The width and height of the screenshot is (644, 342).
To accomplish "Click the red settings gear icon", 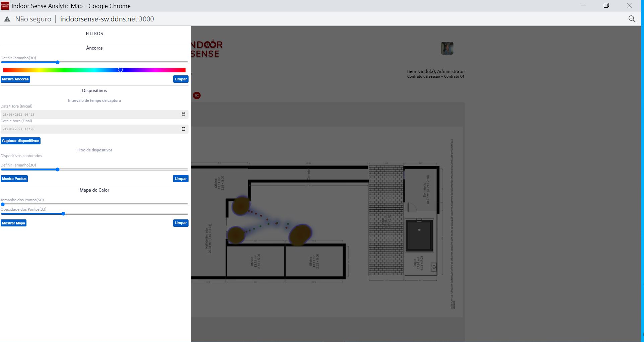I will click(x=197, y=95).
